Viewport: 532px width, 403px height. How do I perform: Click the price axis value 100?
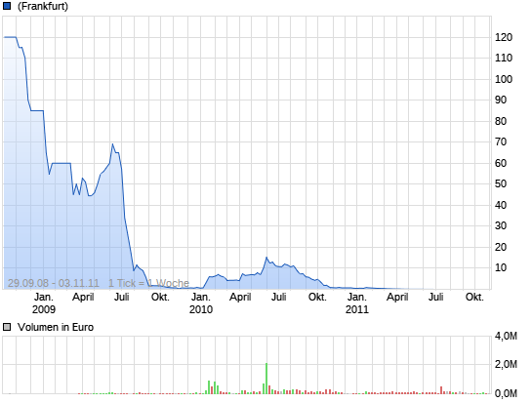[504, 79]
